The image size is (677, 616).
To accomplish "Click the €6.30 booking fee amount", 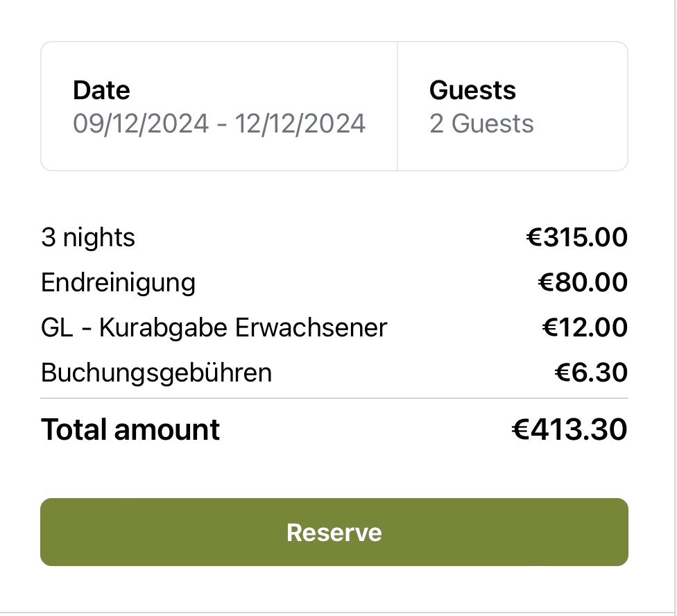I will pos(591,373).
